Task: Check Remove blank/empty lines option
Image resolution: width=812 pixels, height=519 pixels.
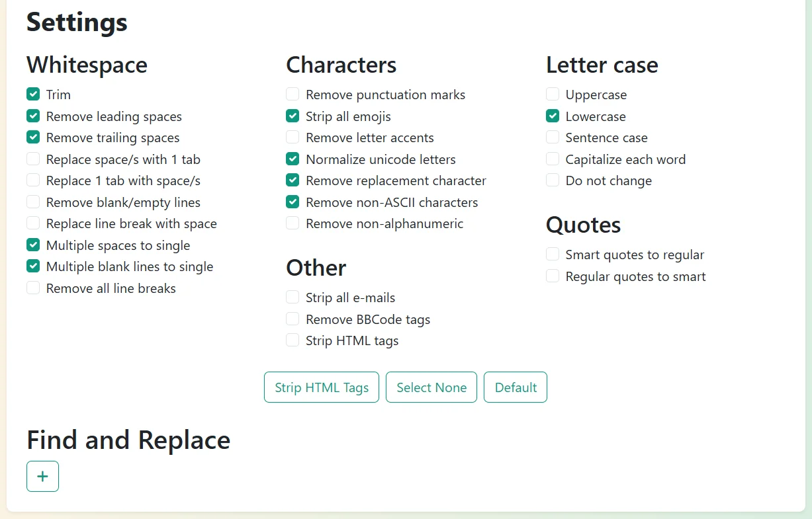Action: [x=33, y=202]
